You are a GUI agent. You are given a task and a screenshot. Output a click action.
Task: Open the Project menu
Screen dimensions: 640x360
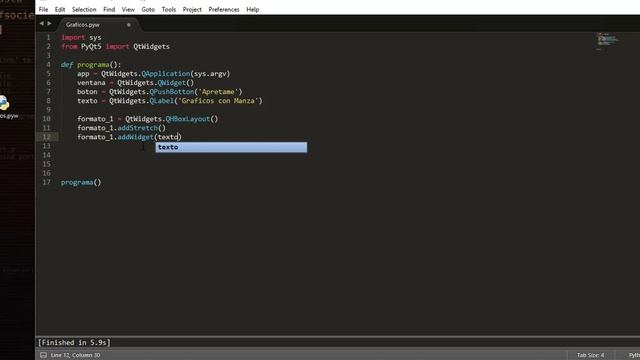(192, 9)
